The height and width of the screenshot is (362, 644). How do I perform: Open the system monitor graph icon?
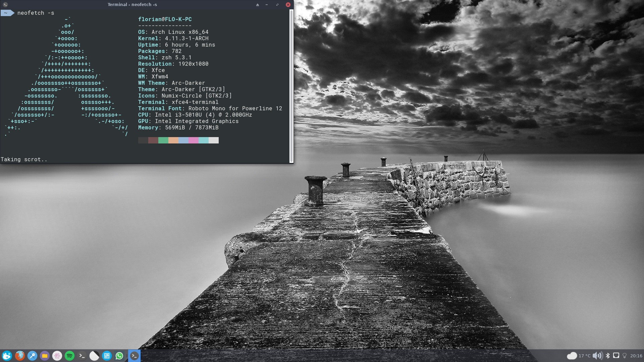107,356
